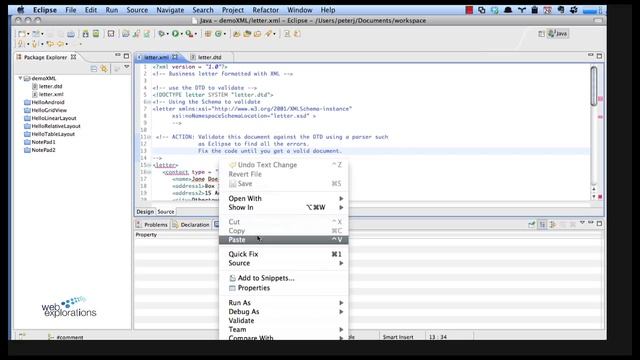Click the green Run toolbar icon
The height and width of the screenshot is (360, 640).
[x=176, y=34]
